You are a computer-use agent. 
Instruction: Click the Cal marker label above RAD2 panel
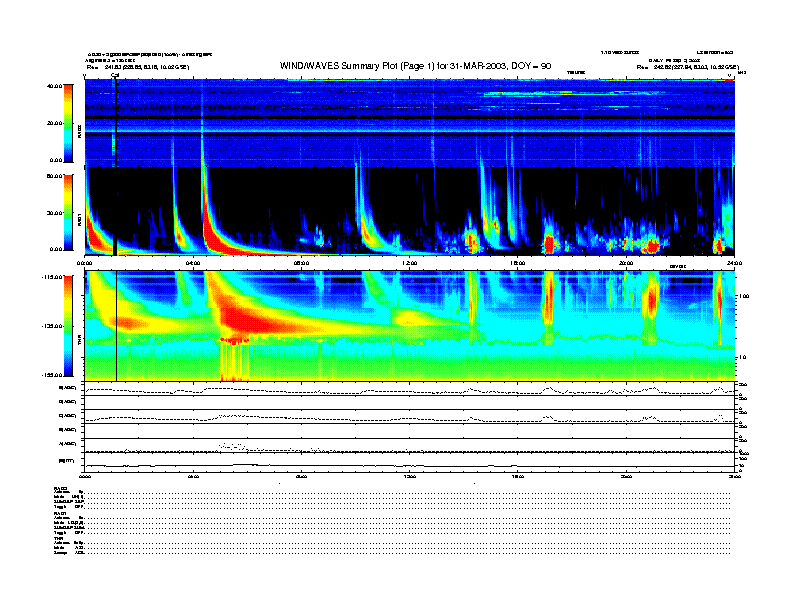(115, 76)
